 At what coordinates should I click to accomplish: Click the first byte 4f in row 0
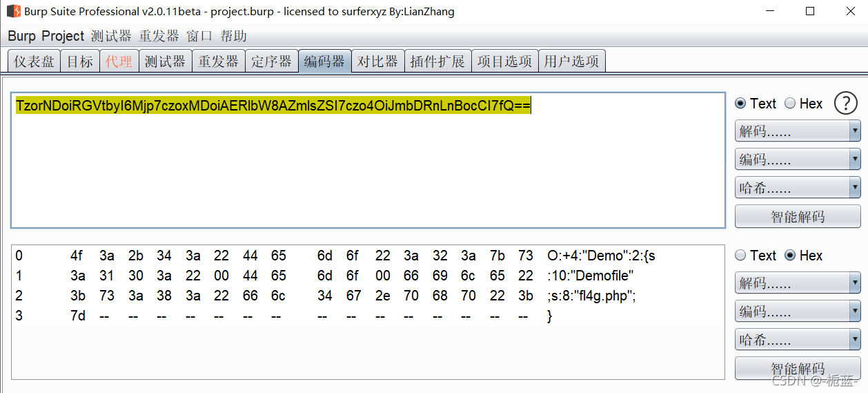pos(77,256)
